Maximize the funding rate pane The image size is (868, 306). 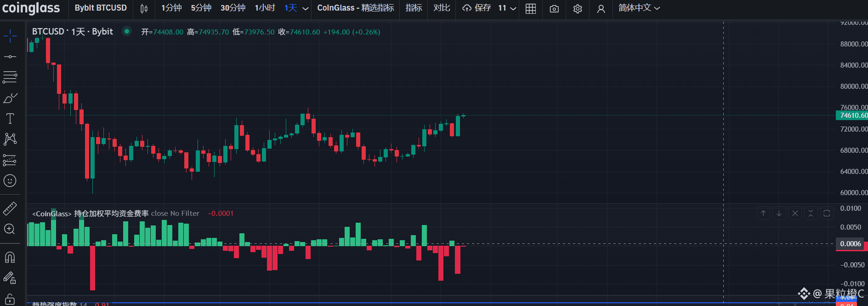[827, 213]
